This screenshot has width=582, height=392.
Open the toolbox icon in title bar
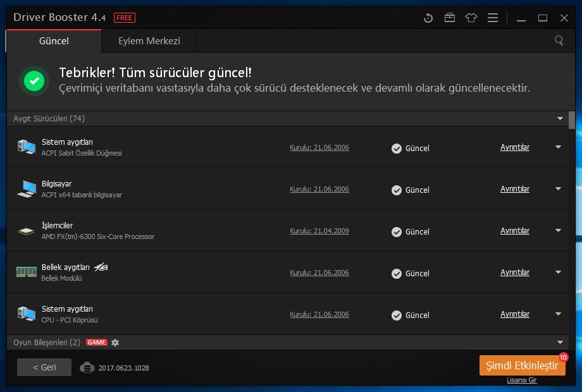(x=450, y=18)
